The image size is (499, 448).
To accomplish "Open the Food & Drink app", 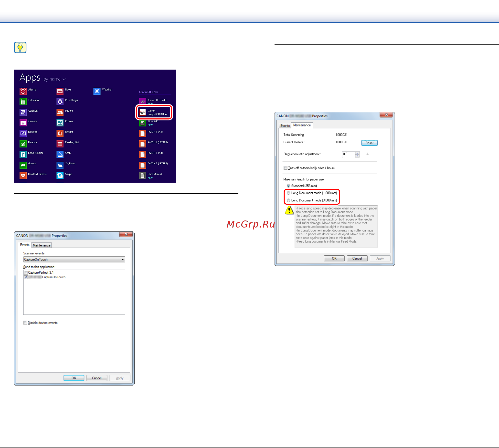I will click(x=23, y=155).
